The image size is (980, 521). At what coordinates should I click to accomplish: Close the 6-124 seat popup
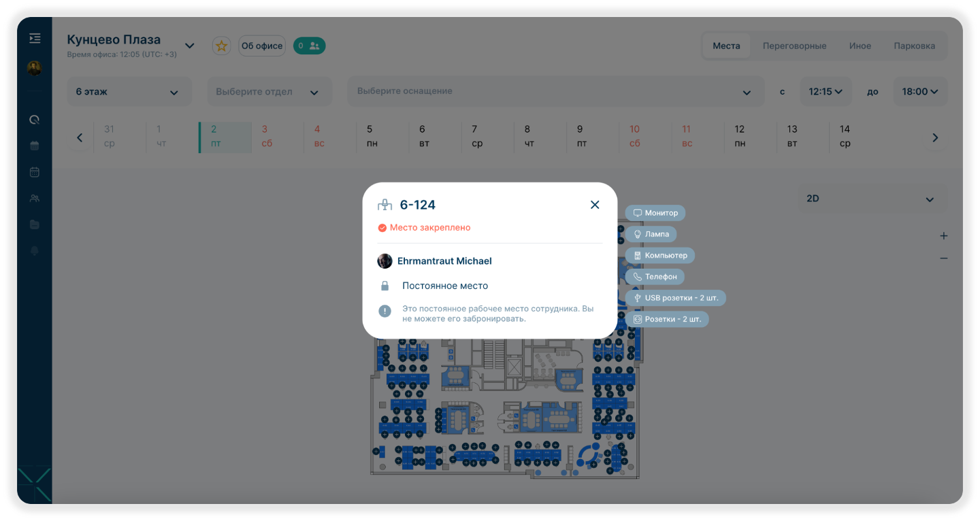pos(595,205)
